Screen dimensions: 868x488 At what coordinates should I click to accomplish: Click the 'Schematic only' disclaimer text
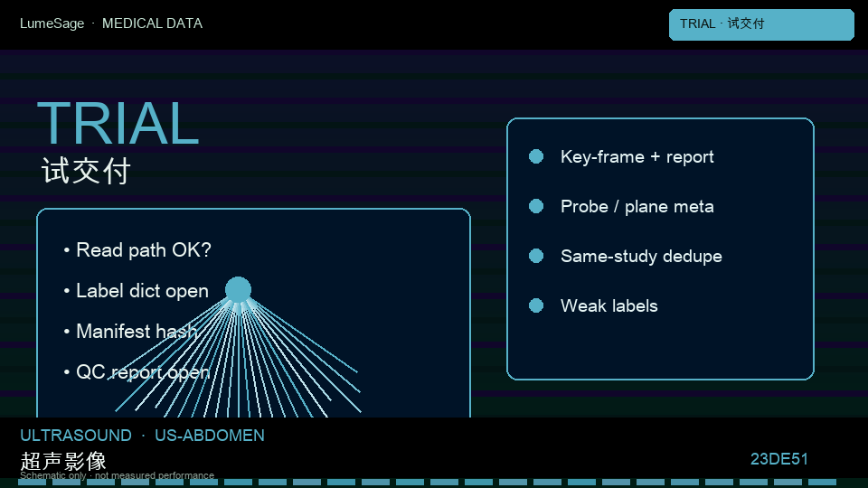117,475
